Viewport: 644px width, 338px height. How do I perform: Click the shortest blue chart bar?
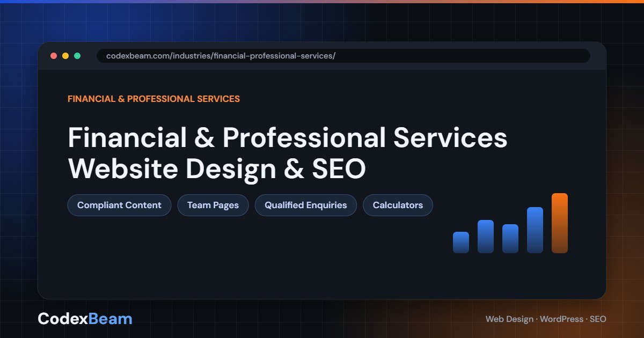(461, 243)
